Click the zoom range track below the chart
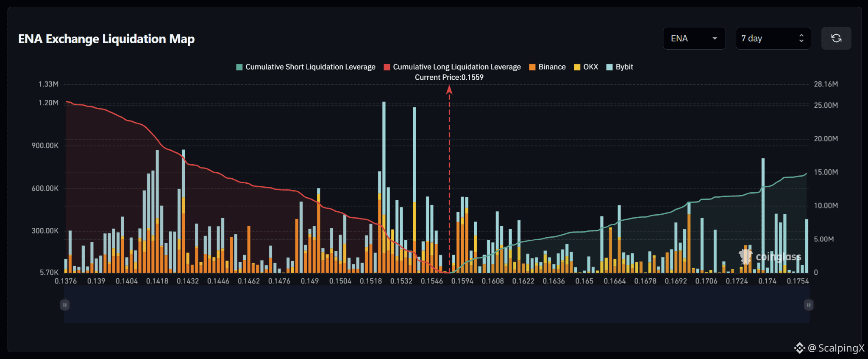Image resolution: width=868 pixels, height=359 pixels. click(x=437, y=305)
